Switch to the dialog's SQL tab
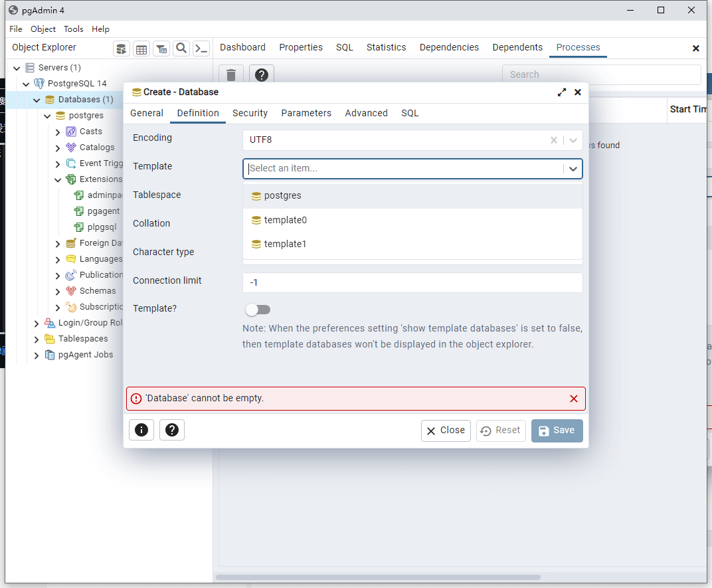Image resolution: width=712 pixels, height=588 pixels. pyautogui.click(x=410, y=113)
